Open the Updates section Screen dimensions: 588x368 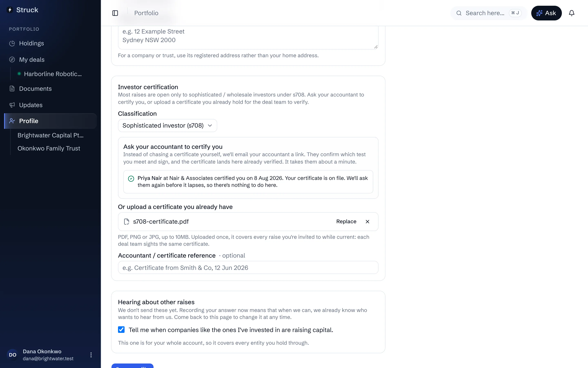point(50,105)
